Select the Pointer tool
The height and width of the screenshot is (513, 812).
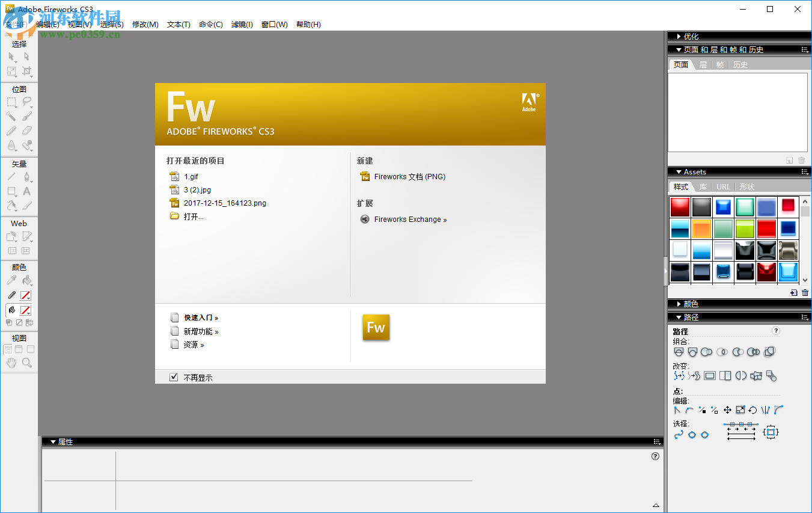10,55
